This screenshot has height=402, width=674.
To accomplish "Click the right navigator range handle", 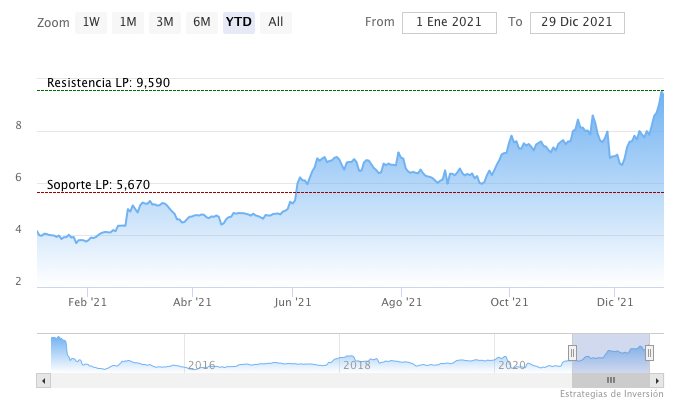I will (649, 352).
